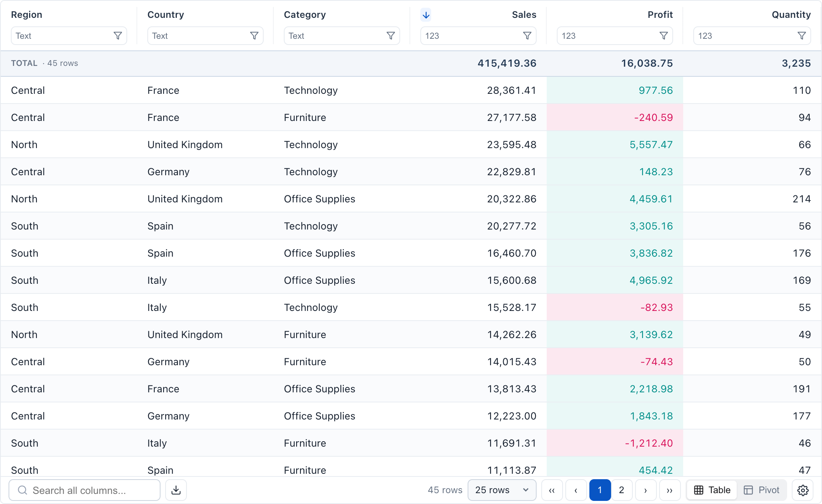The height and width of the screenshot is (504, 822).
Task: Click the Country text filter input
Action: 205,36
